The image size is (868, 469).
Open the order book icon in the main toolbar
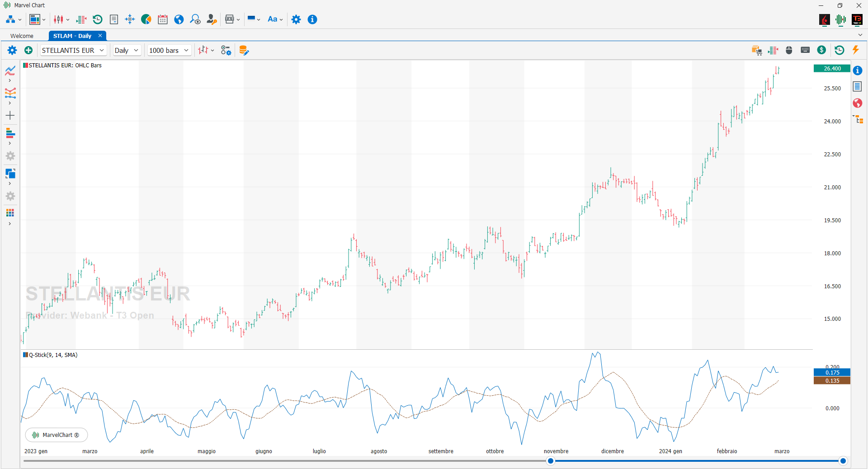click(x=81, y=19)
